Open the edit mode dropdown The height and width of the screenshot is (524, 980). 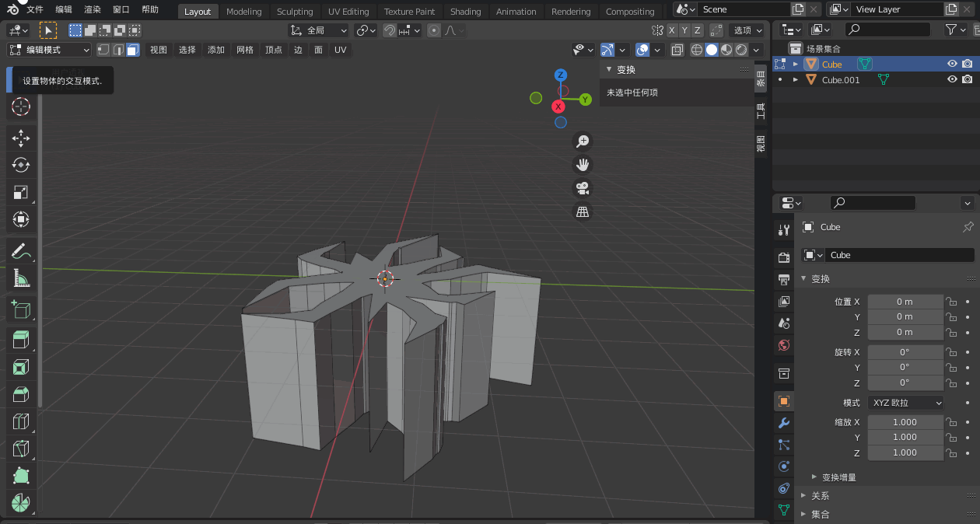(x=50, y=50)
